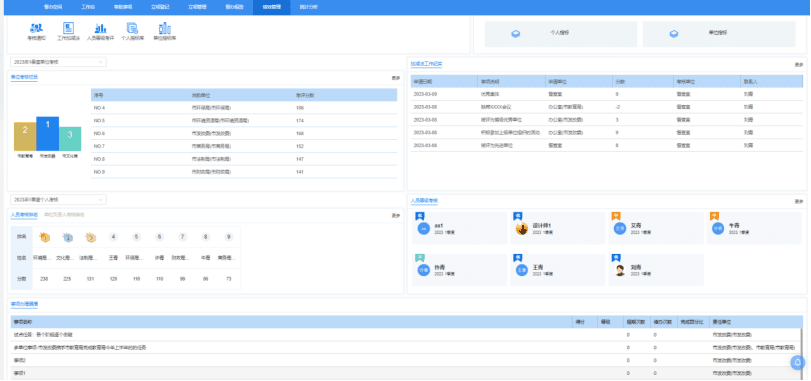Click the avatar of 许青
811x381 pixels.
click(x=424, y=270)
